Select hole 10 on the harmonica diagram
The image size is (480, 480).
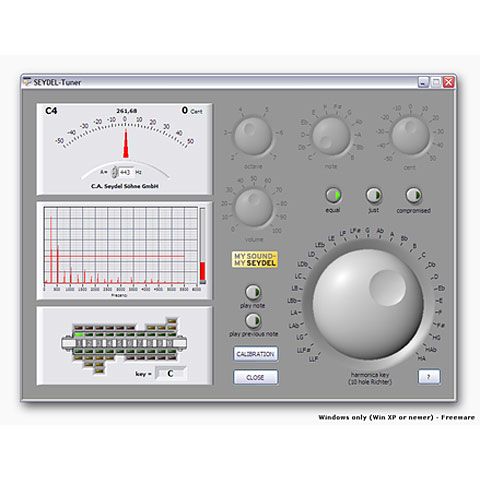pos(169,343)
